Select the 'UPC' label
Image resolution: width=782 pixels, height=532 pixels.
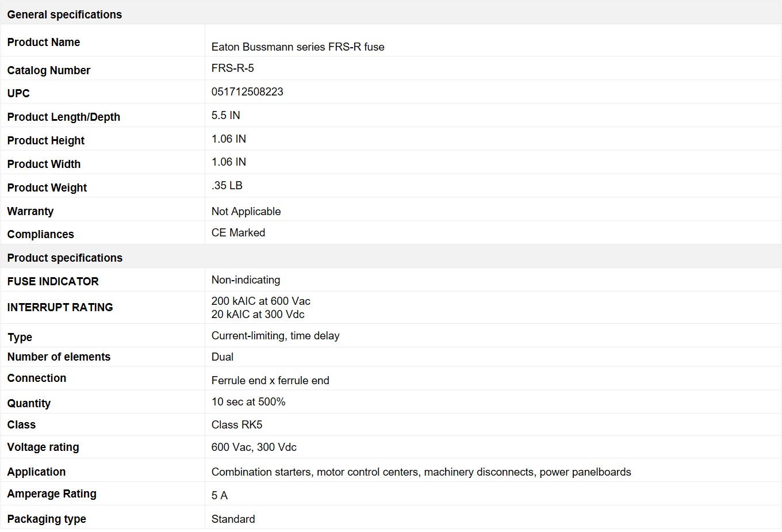(x=18, y=93)
